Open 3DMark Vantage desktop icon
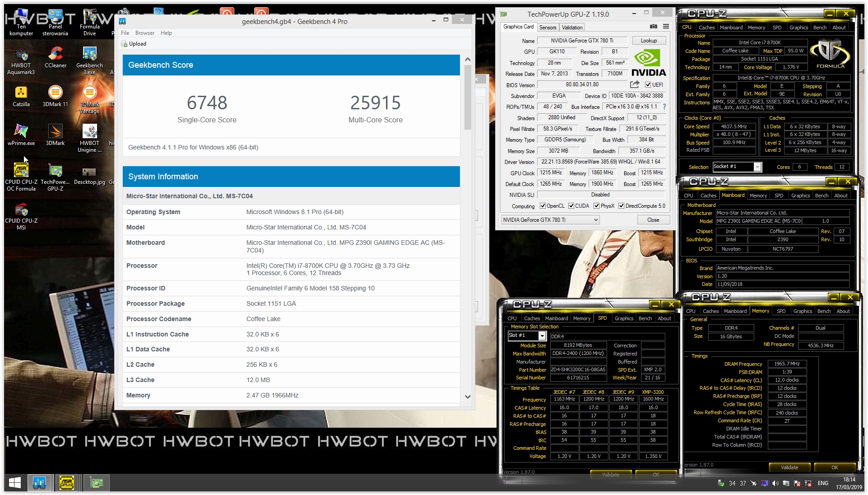The height and width of the screenshot is (495, 868). [x=89, y=99]
